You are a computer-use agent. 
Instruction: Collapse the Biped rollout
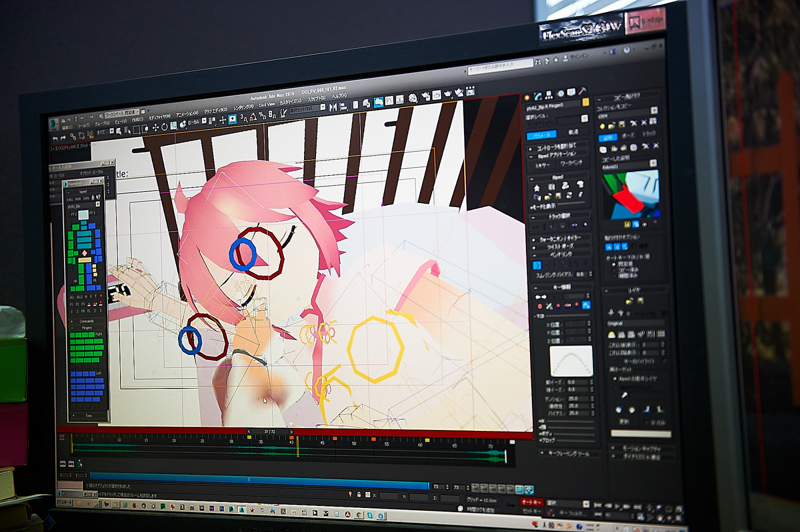[x=531, y=179]
